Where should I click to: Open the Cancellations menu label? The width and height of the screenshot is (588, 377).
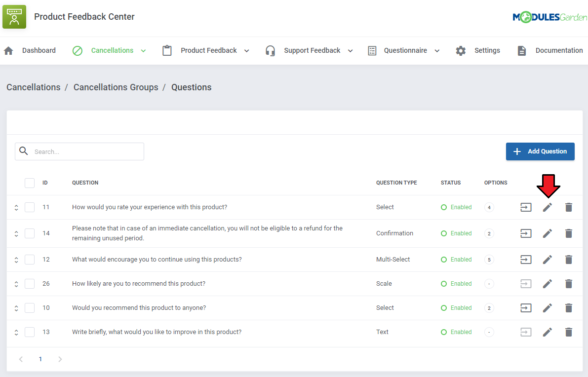pyautogui.click(x=112, y=51)
